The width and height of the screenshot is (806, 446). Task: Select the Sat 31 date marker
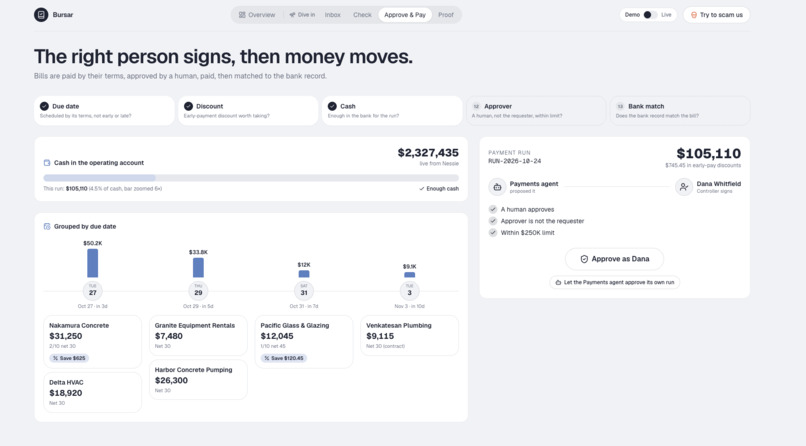pyautogui.click(x=304, y=291)
